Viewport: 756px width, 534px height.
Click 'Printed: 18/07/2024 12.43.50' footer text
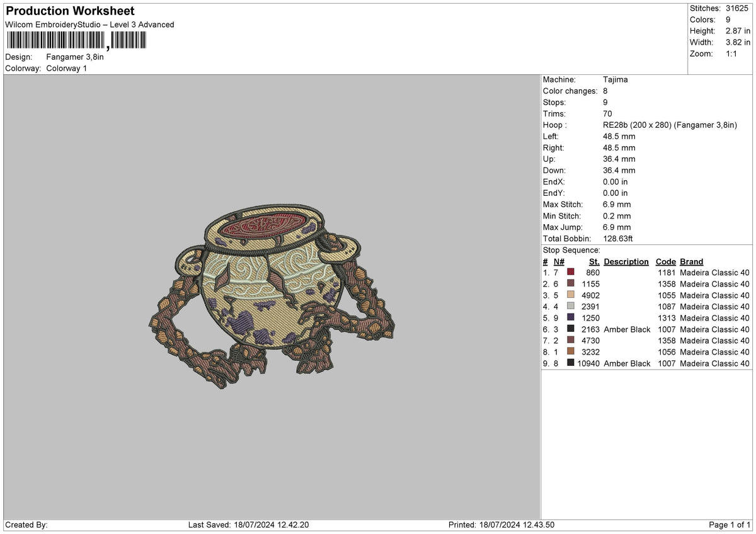click(x=501, y=525)
